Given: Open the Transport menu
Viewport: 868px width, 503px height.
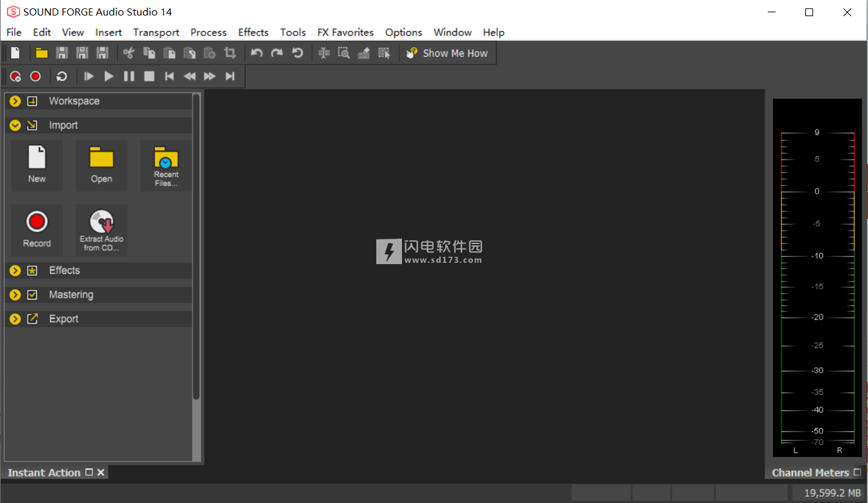Looking at the screenshot, I should (x=156, y=32).
